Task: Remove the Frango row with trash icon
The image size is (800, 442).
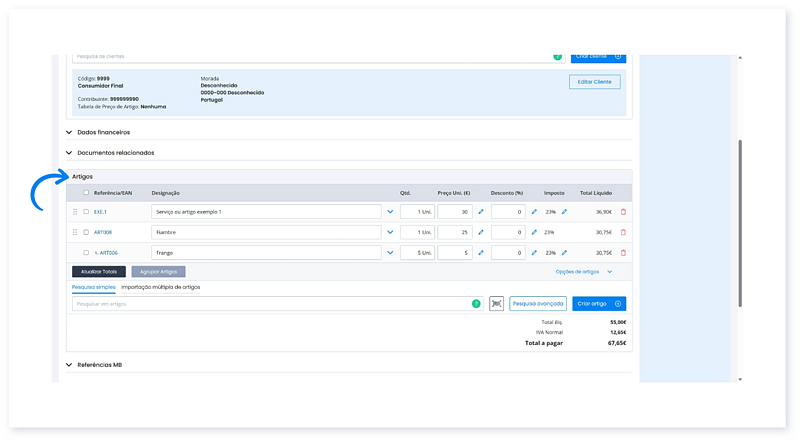Action: tap(623, 253)
